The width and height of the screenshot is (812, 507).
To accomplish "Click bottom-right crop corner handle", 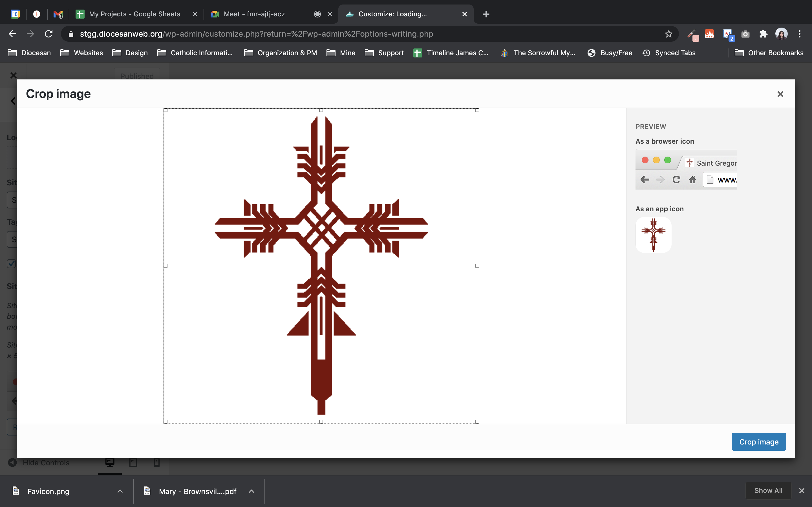I will pos(477,421).
